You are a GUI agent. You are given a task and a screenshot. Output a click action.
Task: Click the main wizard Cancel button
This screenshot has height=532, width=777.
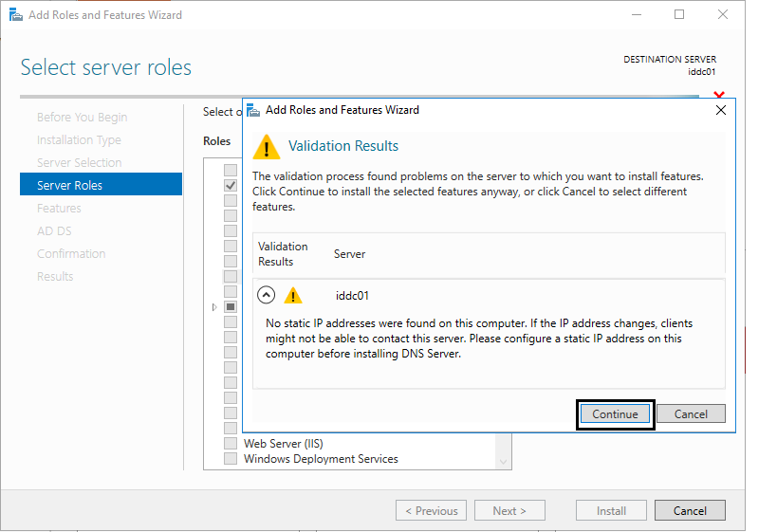pos(690,510)
